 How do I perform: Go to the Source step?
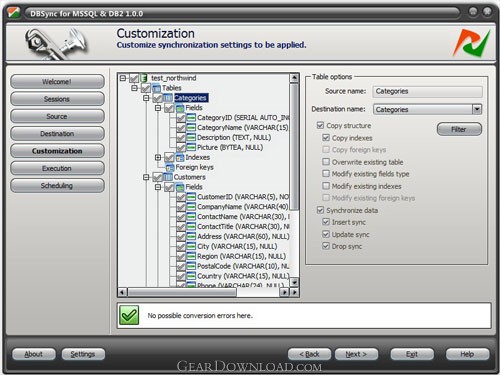(57, 116)
